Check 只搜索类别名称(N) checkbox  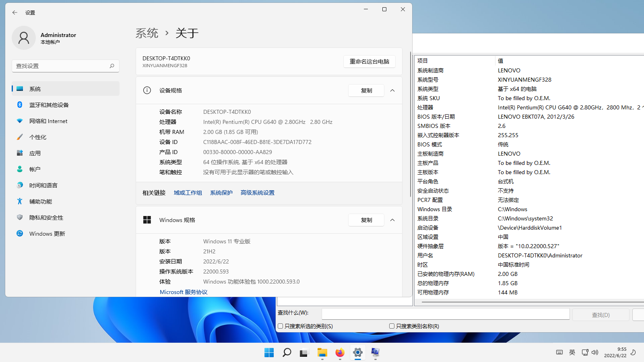click(391, 326)
